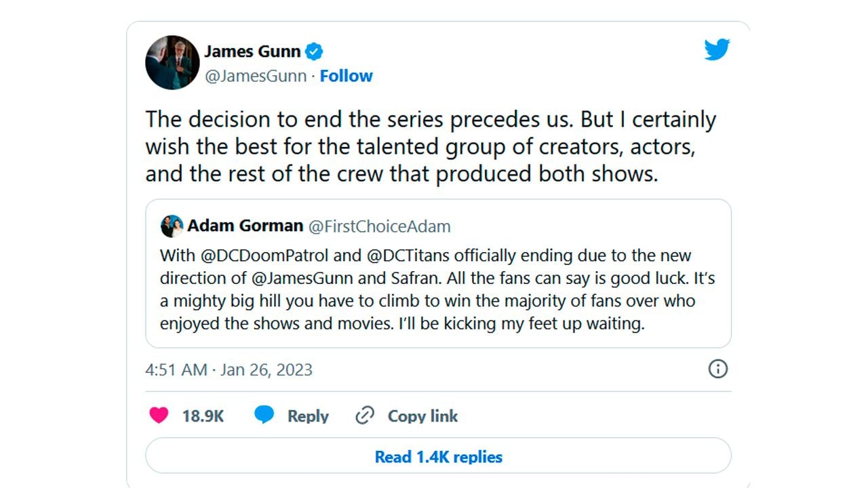This screenshot has height=488, width=868.
Task: Open the tweet info circle icon
Action: click(x=717, y=369)
